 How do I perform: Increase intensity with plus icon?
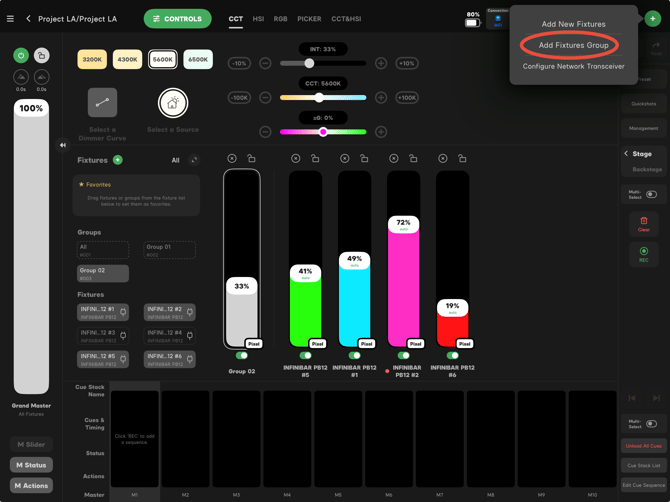(x=381, y=64)
